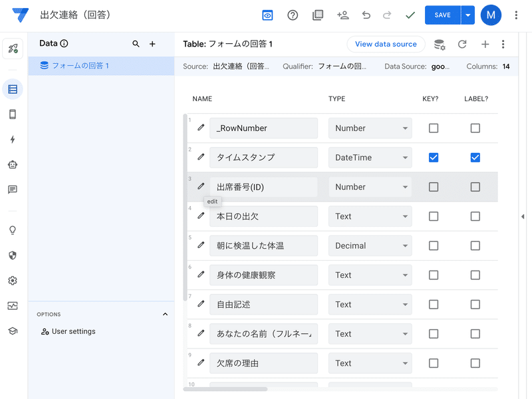Check LABEL for 身体の健康観察
Image resolution: width=532 pixels, height=399 pixels.
pos(475,275)
